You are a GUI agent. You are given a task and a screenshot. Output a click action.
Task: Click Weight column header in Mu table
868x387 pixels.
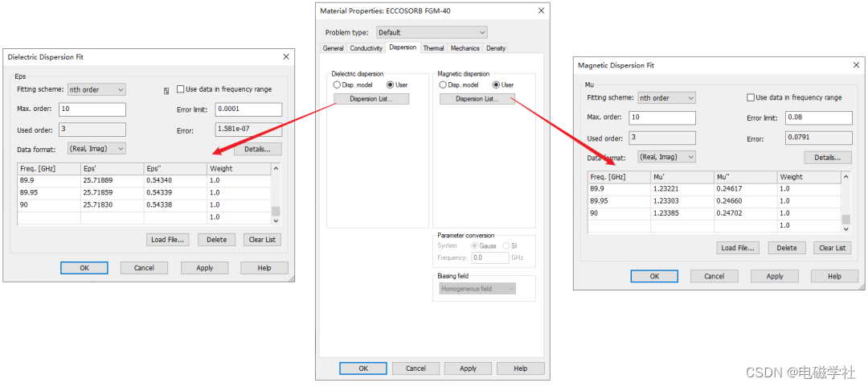coord(809,177)
